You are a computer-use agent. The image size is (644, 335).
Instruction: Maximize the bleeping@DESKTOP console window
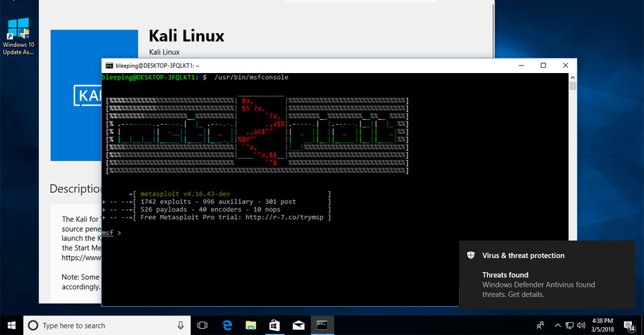(543, 65)
